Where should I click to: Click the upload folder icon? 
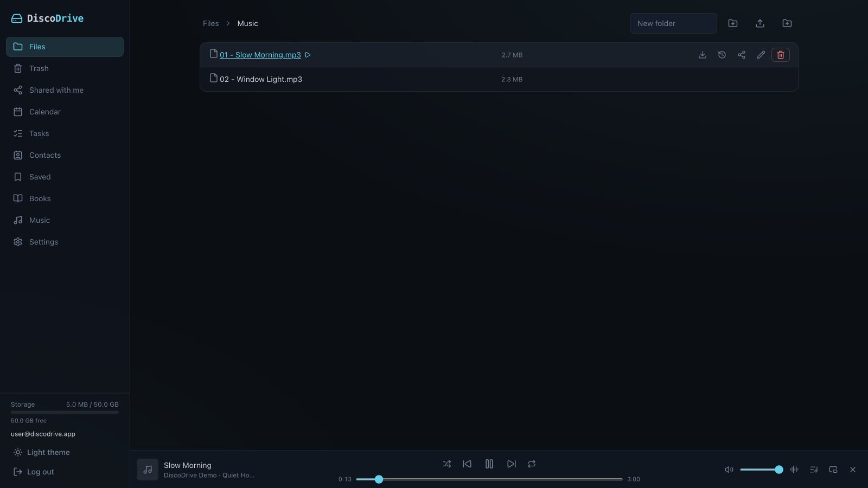[x=787, y=23]
